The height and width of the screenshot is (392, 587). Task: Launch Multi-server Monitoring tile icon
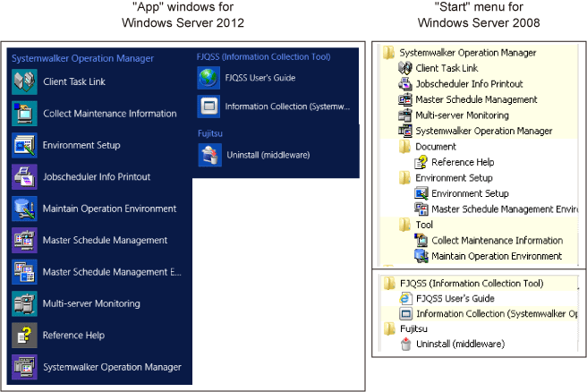(24, 303)
